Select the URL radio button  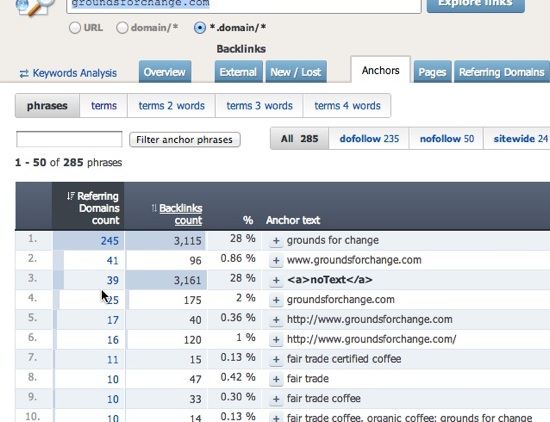click(x=75, y=28)
